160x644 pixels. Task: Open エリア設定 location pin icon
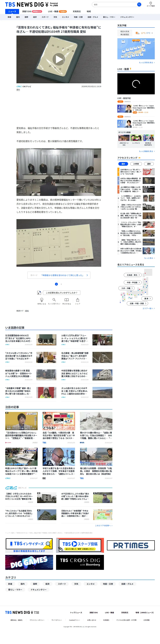pyautogui.click(x=151, y=3)
